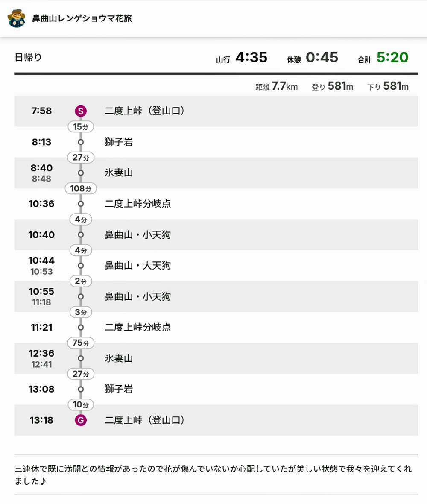Click 二度上峠分岐点 at 11:21
The width and height of the screenshot is (427, 504).
tap(137, 327)
